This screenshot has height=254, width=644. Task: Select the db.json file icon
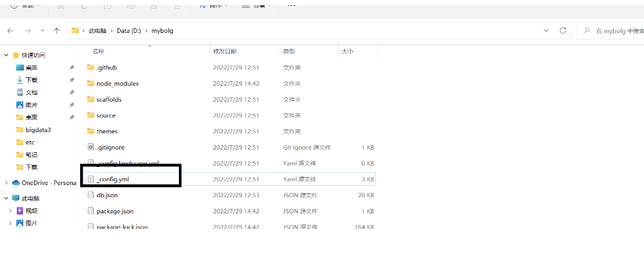tap(91, 195)
